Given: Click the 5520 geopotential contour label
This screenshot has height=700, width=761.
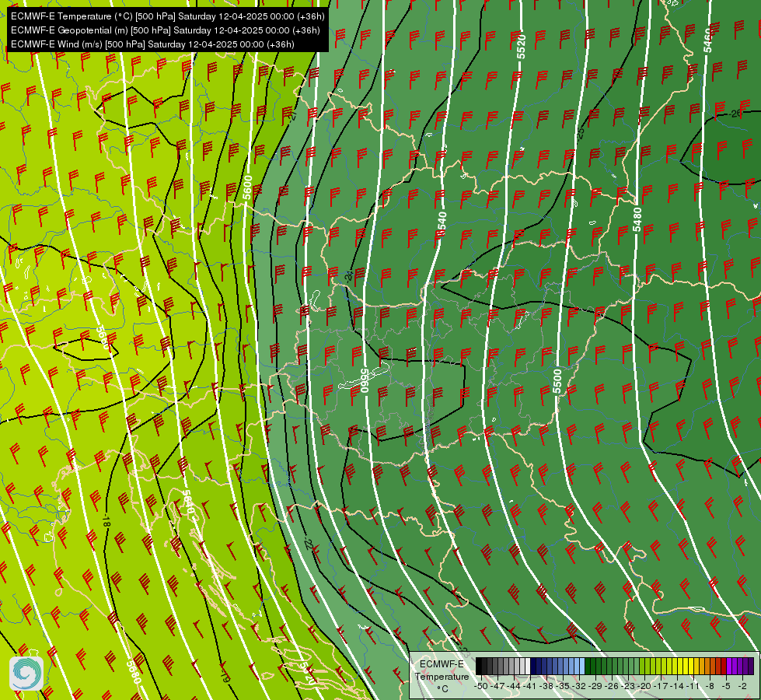Looking at the screenshot, I should [x=522, y=47].
